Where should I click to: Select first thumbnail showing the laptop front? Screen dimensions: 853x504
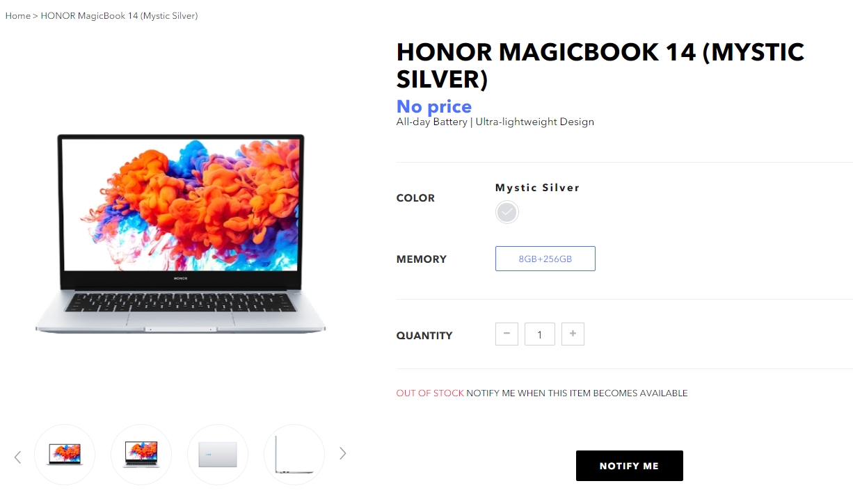pyautogui.click(x=65, y=455)
